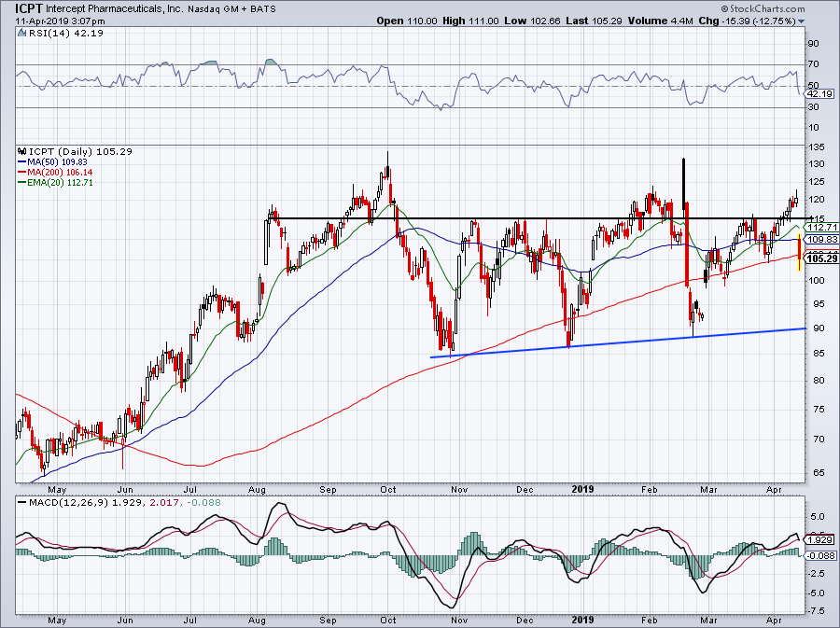
Task: Click the 125 price axis label
Action: [x=817, y=182]
